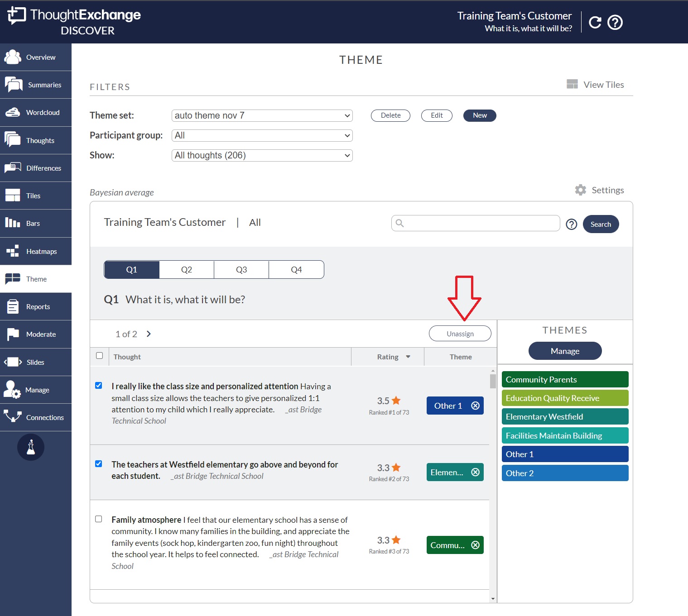Open Settings gear icon
The width and height of the screenshot is (688, 616).
[x=580, y=190]
